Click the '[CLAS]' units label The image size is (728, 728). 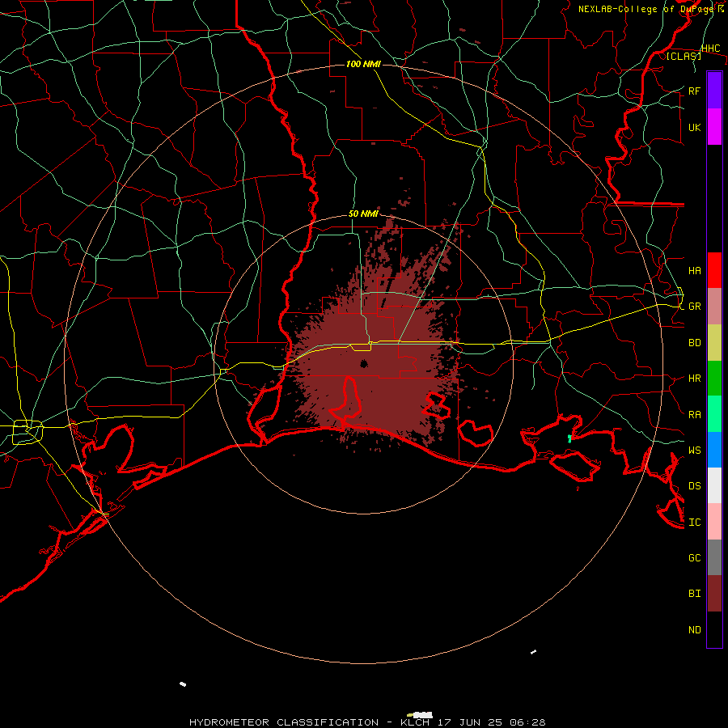pyautogui.click(x=684, y=57)
